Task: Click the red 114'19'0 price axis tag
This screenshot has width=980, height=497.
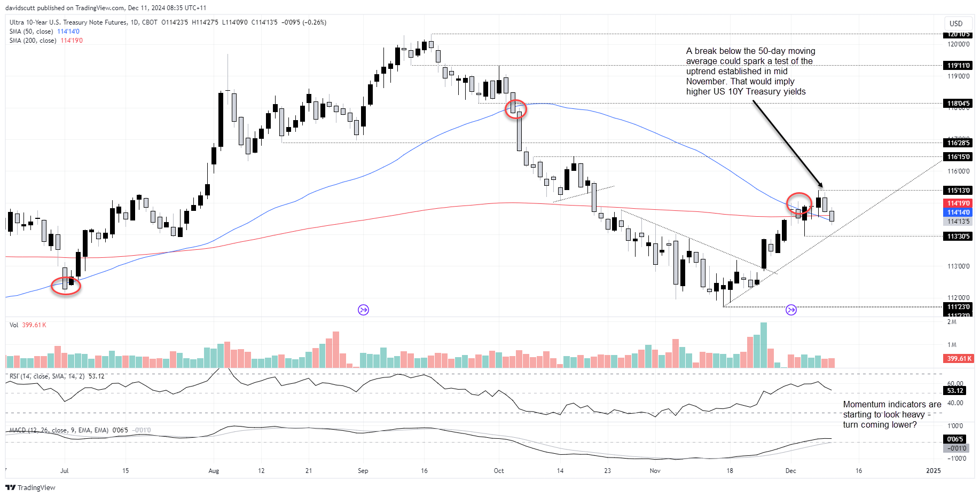Action: [x=958, y=203]
